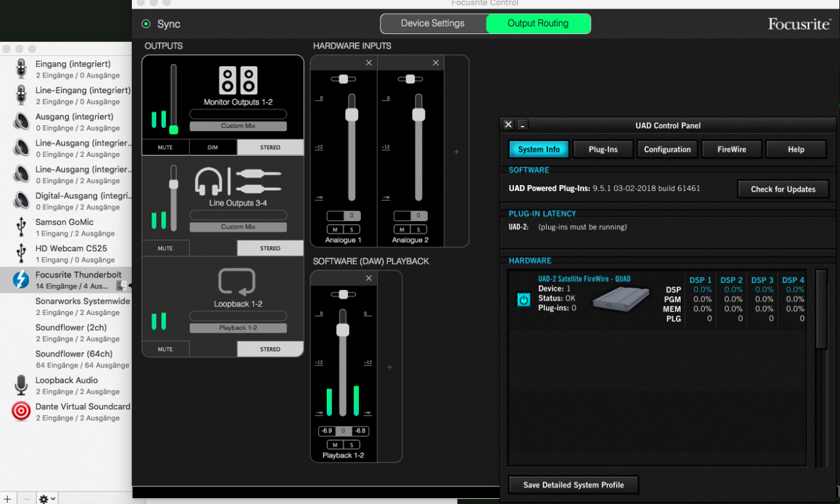
Task: Select the Loopback 1-2 loop icon
Action: (x=236, y=282)
